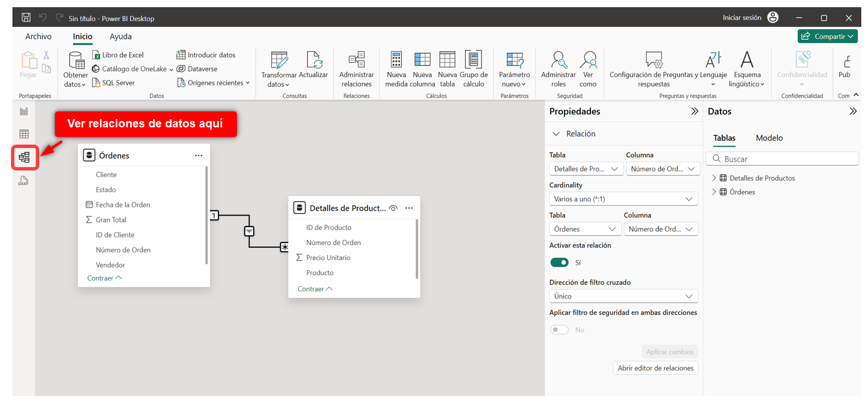This screenshot has height=418, width=868.
Task: Select Precio Unitario field
Action: [x=328, y=258]
